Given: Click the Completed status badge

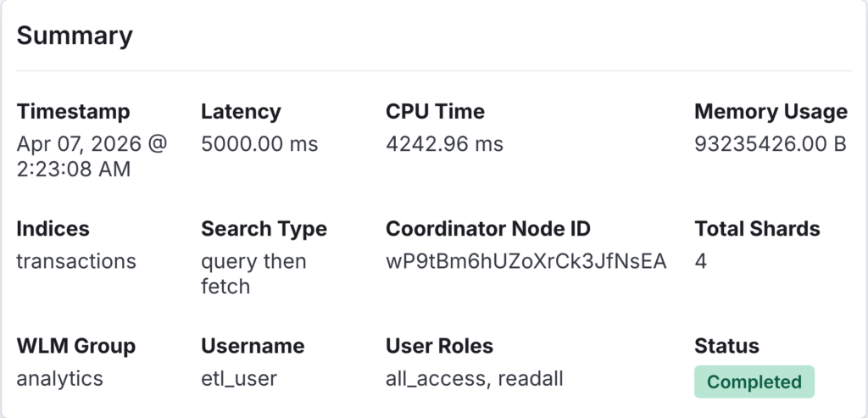Looking at the screenshot, I should (754, 382).
